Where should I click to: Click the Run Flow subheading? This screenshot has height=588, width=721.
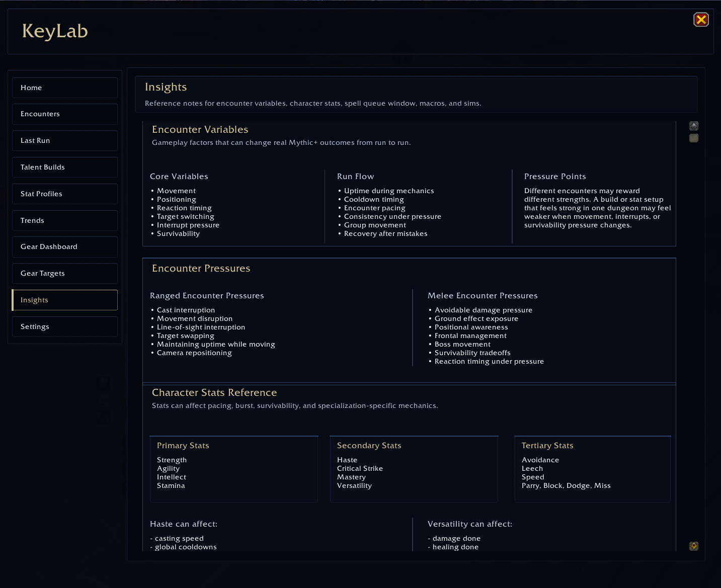tap(356, 177)
